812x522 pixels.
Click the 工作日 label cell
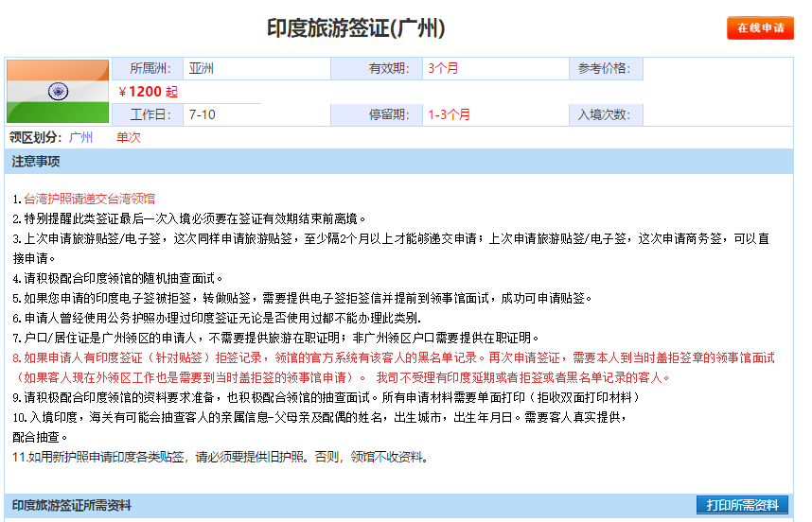click(148, 114)
